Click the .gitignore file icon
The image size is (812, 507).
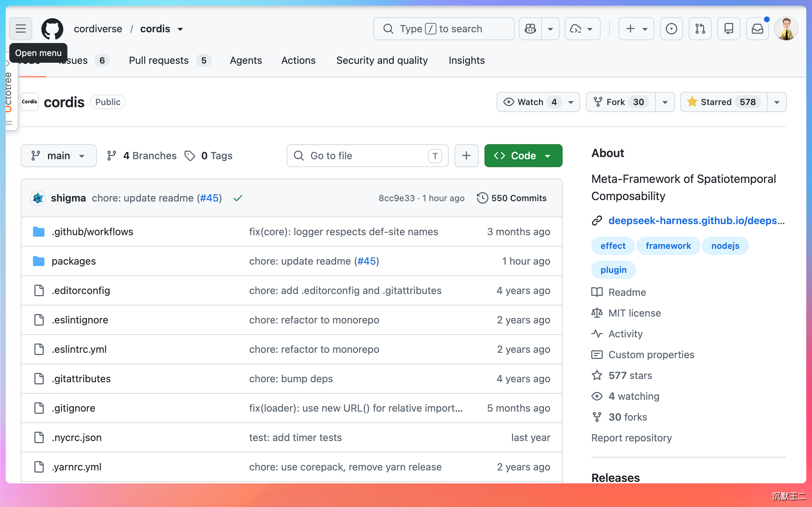[x=39, y=408]
